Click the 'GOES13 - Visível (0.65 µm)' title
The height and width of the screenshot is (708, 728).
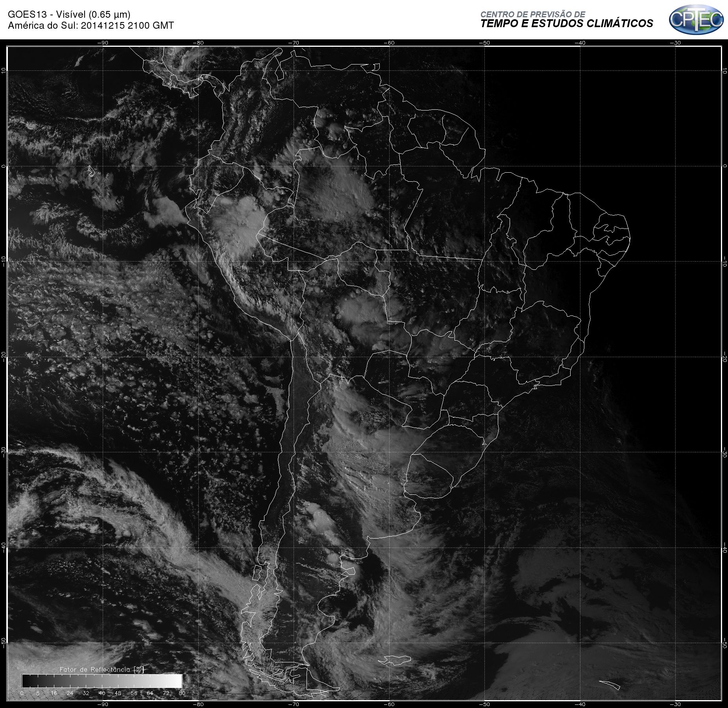click(x=69, y=15)
